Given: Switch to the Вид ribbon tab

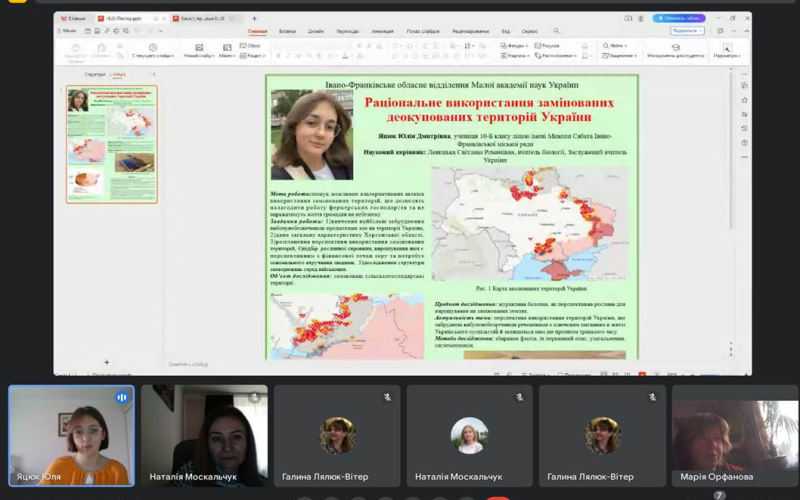Looking at the screenshot, I should point(506,32).
